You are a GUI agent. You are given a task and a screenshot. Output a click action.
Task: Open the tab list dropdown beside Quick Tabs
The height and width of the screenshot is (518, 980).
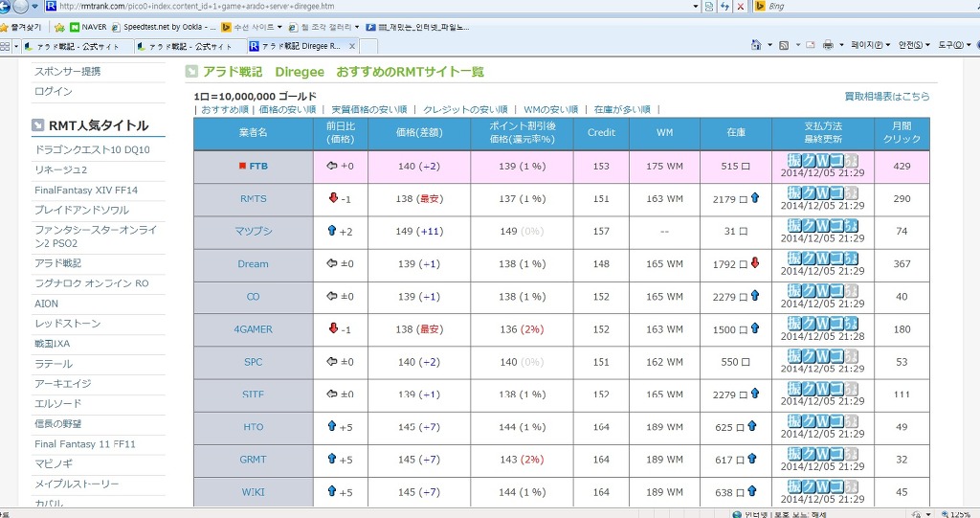16,46
